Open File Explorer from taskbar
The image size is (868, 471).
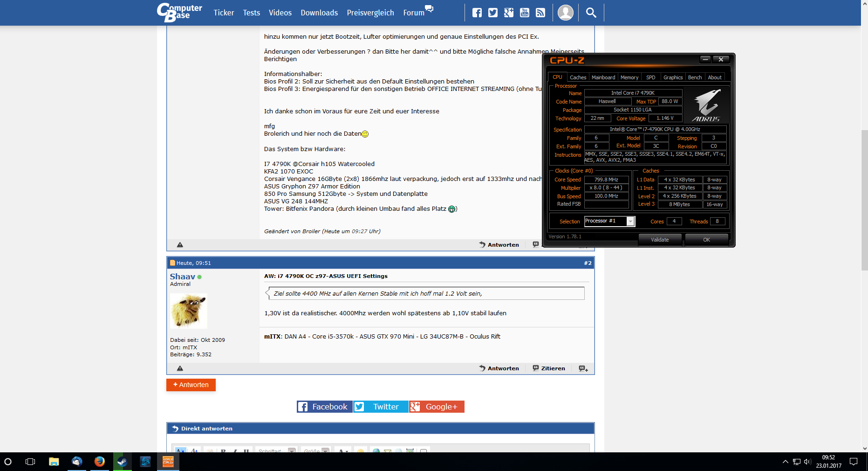click(54, 462)
